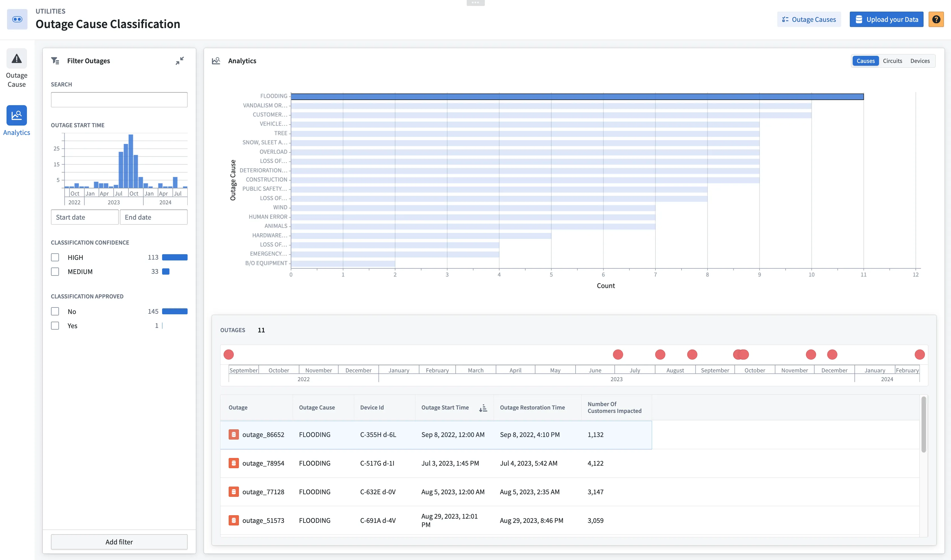Click the application logo icon in header

[x=17, y=19]
